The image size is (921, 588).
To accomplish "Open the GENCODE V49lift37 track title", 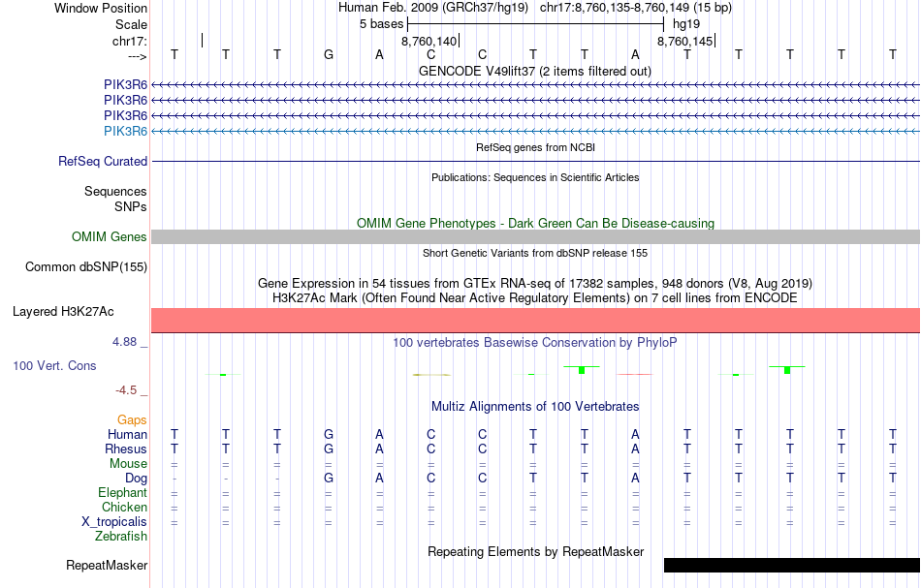I will pyautogui.click(x=534, y=71).
